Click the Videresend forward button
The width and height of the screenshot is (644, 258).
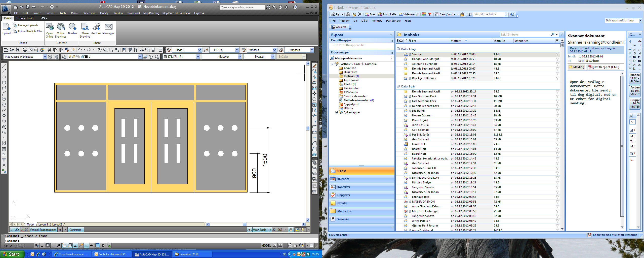pyautogui.click(x=409, y=14)
